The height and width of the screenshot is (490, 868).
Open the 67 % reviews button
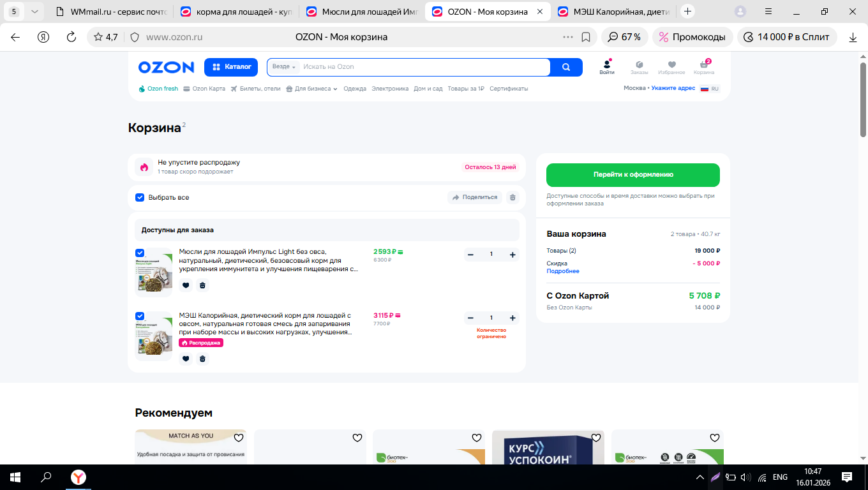click(624, 37)
